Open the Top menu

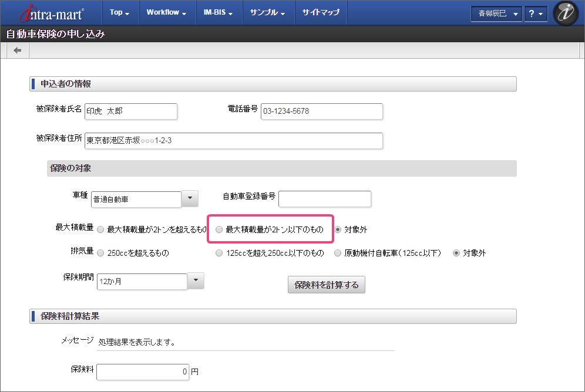coord(120,12)
